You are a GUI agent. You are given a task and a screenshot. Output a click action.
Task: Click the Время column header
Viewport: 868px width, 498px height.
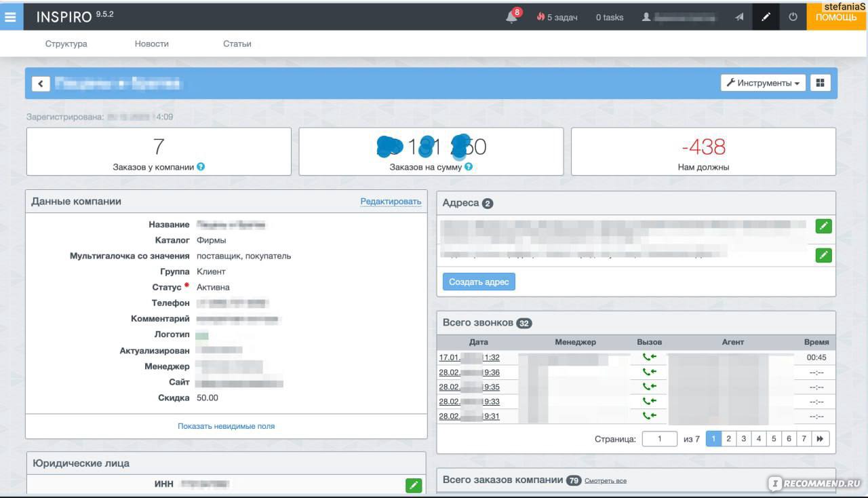tap(816, 342)
